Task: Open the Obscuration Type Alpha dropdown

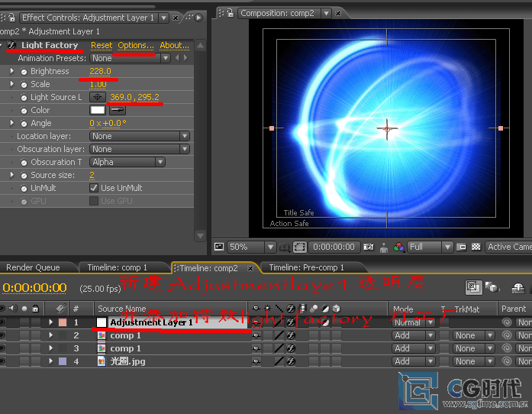Action: click(x=127, y=162)
